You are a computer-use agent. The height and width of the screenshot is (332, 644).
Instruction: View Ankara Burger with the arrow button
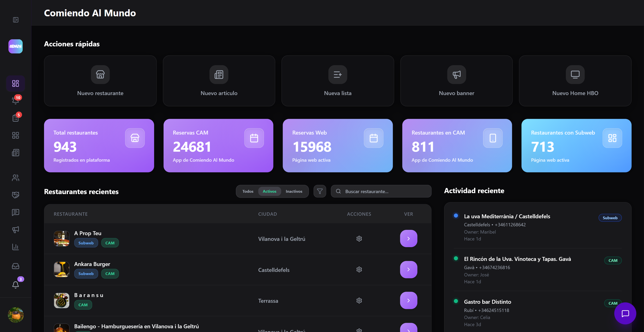click(408, 270)
